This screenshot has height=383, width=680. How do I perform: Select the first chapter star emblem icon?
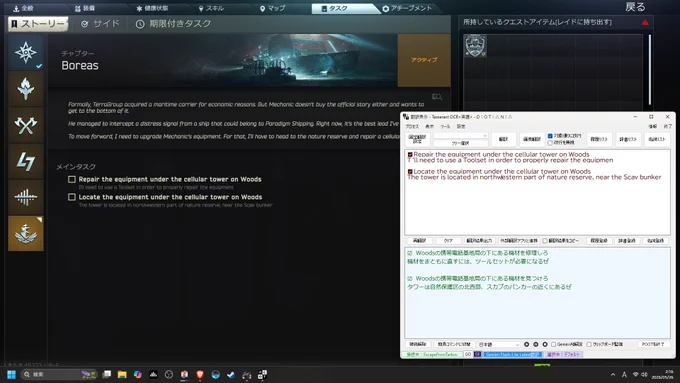pos(26,52)
